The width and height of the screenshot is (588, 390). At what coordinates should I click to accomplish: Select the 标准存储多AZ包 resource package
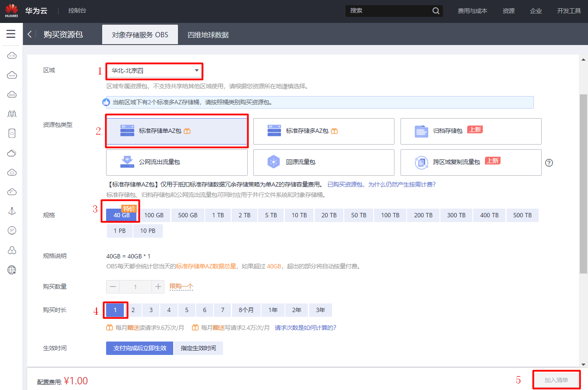tap(324, 131)
